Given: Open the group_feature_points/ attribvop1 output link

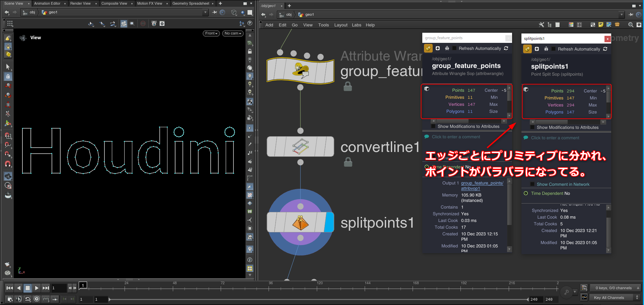Looking at the screenshot, I should (x=482, y=186).
